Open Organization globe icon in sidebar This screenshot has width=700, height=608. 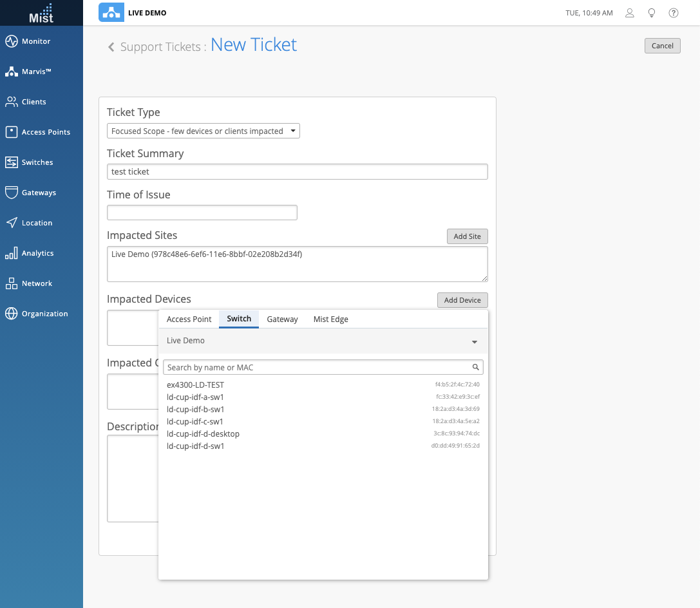coord(12,314)
